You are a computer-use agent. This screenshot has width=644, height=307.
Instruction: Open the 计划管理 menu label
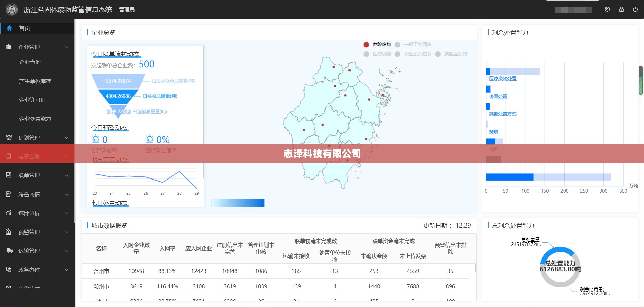(29, 138)
